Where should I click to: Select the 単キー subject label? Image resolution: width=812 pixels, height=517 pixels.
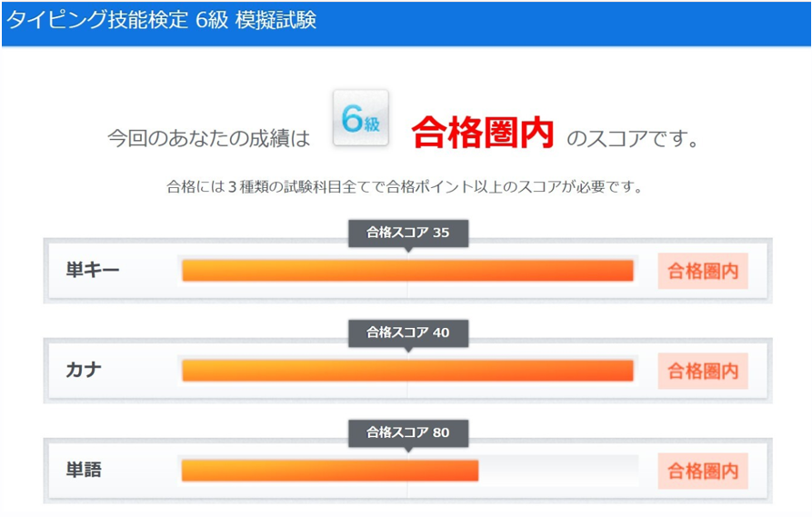(92, 270)
